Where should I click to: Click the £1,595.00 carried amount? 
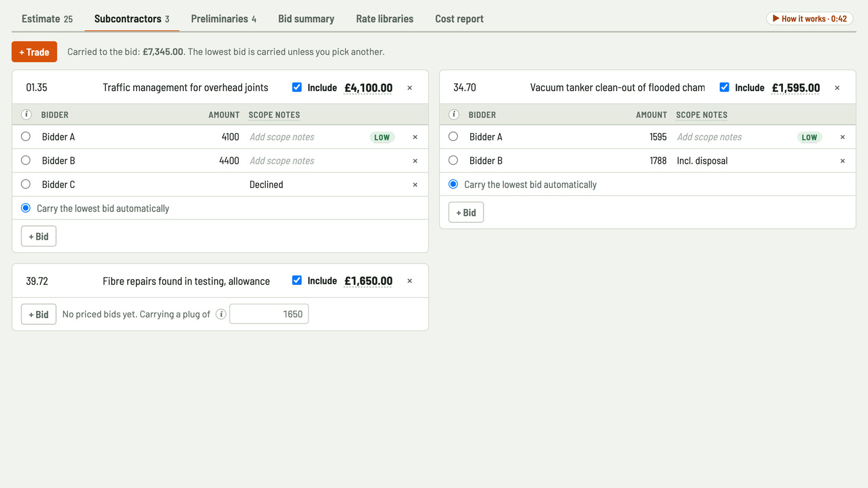click(796, 88)
